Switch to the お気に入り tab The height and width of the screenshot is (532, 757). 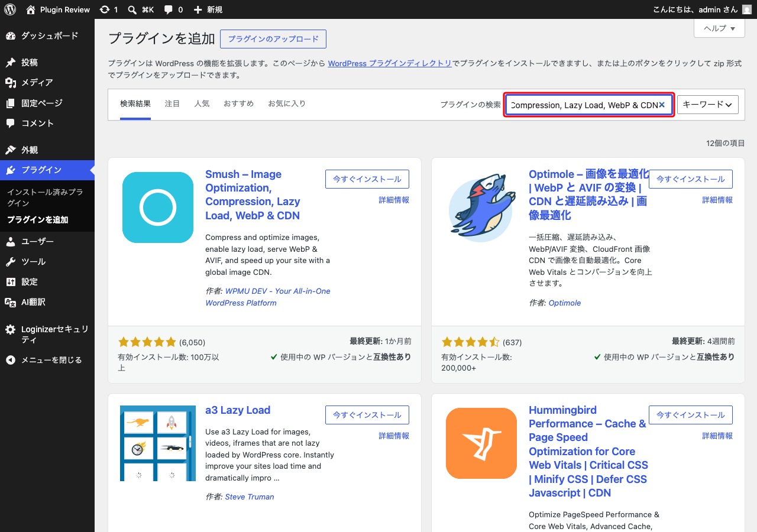tap(287, 104)
